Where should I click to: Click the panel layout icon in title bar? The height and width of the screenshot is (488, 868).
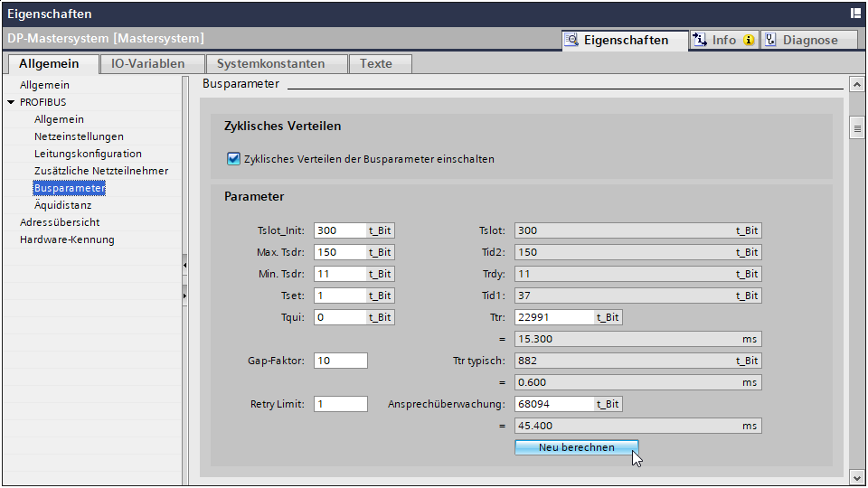pos(855,14)
